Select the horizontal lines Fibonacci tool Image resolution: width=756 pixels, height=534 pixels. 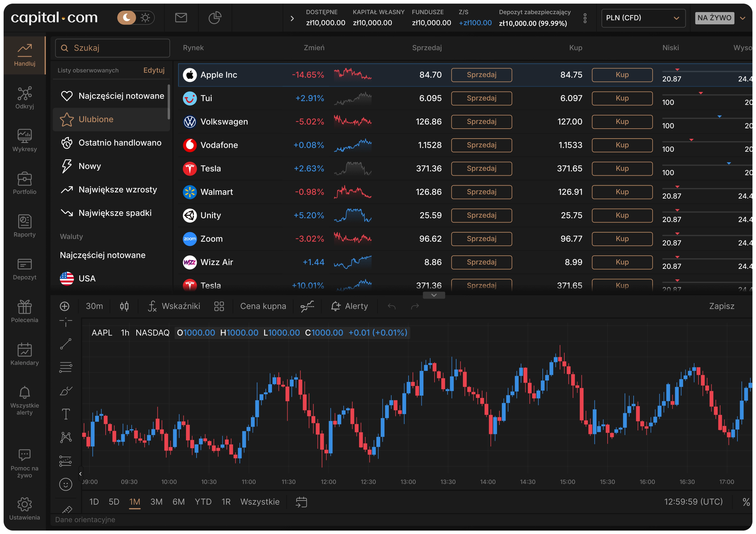(x=66, y=367)
